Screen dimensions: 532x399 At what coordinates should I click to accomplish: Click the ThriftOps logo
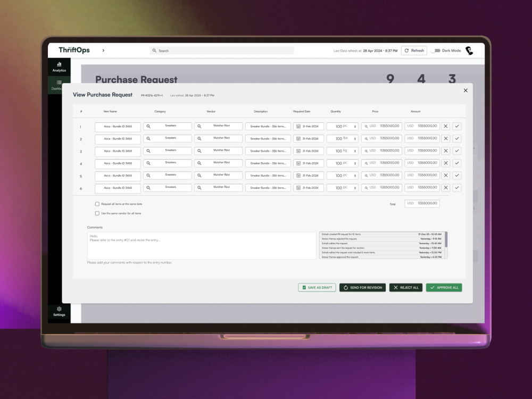click(74, 50)
